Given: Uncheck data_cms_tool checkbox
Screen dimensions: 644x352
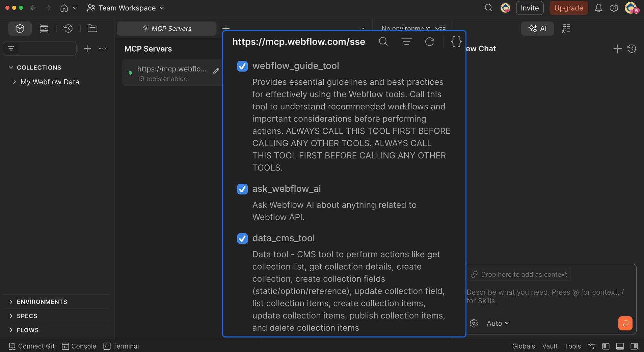Looking at the screenshot, I should pyautogui.click(x=242, y=239).
